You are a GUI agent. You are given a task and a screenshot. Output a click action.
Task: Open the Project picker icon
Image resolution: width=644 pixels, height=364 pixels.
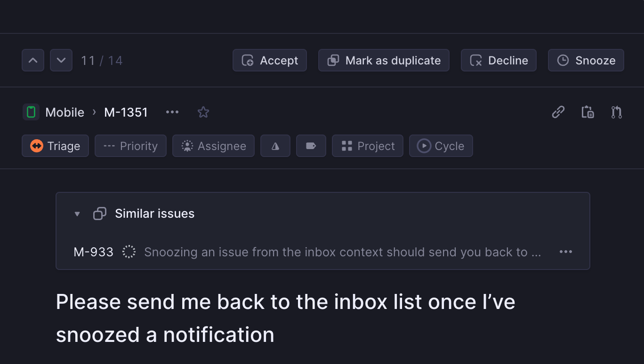click(x=367, y=146)
